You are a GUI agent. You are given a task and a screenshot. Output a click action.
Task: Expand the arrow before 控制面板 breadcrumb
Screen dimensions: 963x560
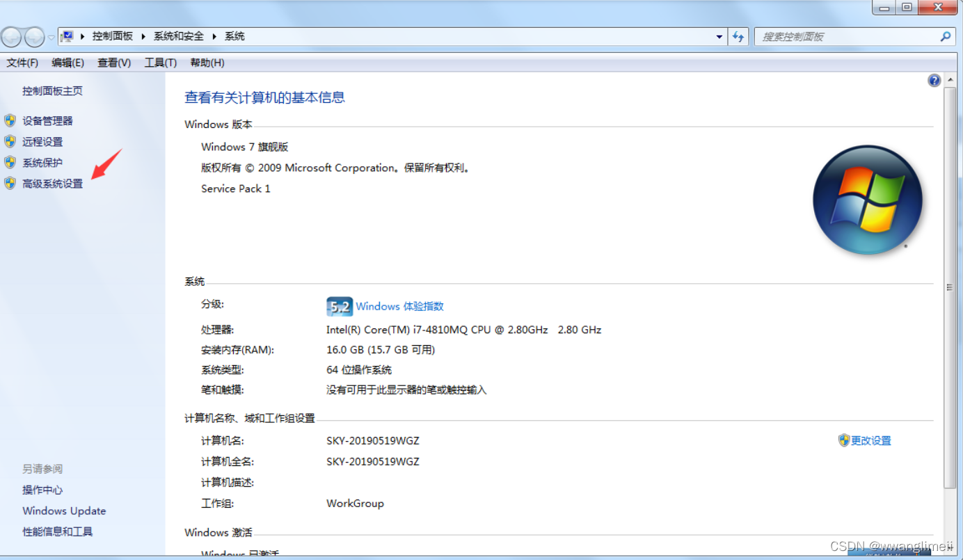point(82,36)
